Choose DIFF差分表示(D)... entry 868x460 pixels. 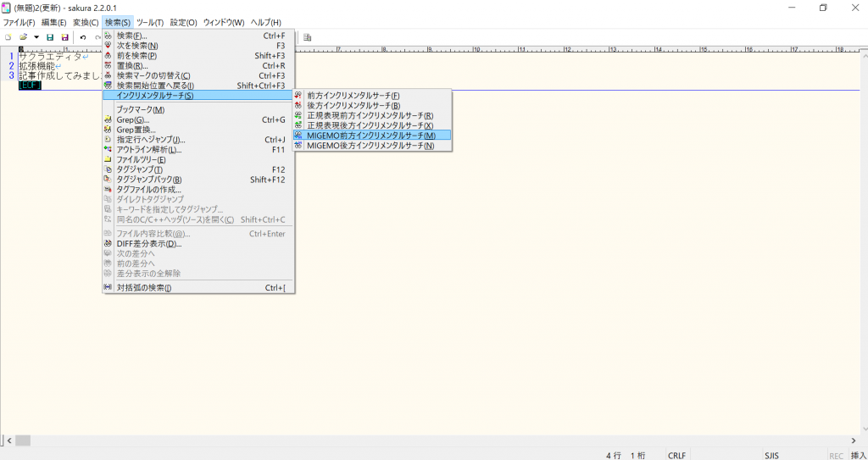point(198,244)
